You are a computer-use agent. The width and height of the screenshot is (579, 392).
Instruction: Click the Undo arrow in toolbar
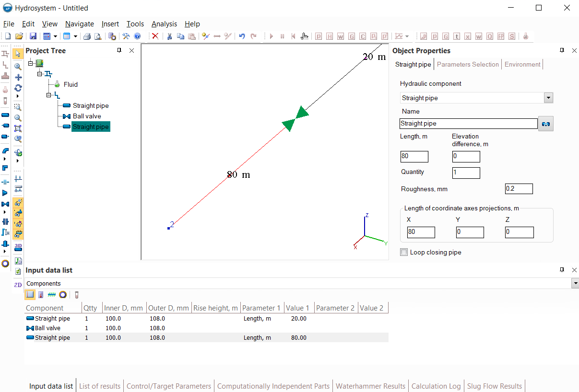(x=242, y=36)
